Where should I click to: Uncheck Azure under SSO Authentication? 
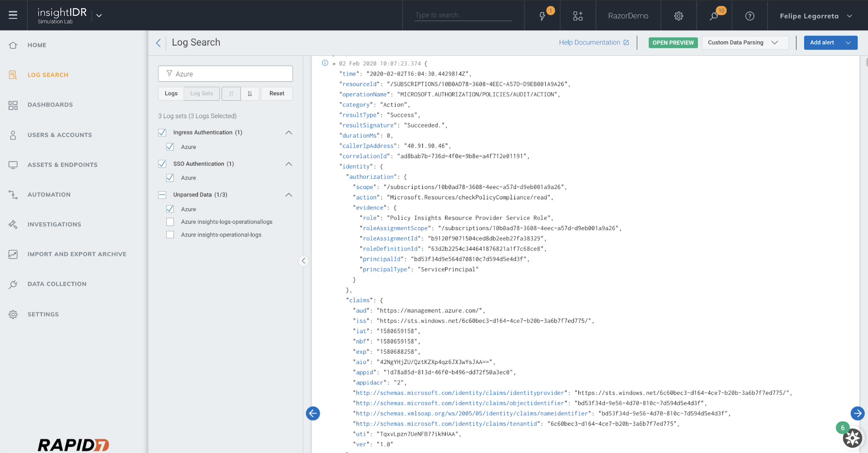click(x=170, y=178)
